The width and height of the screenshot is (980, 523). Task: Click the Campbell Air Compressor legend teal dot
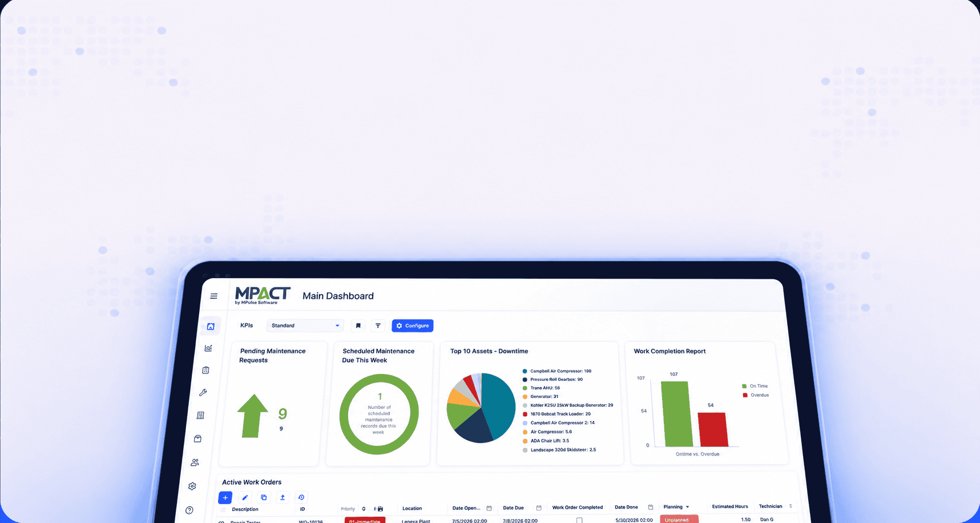525,371
